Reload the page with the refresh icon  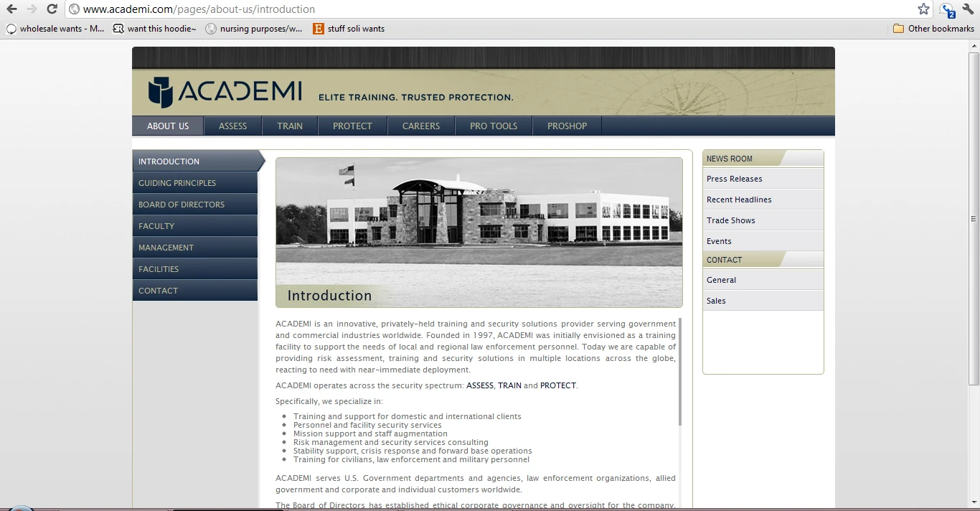(52, 9)
